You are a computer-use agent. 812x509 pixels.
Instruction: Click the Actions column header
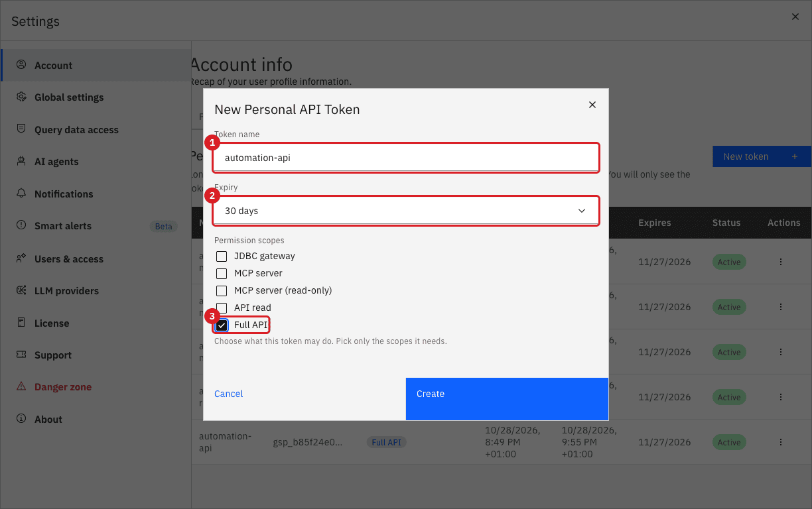(784, 223)
